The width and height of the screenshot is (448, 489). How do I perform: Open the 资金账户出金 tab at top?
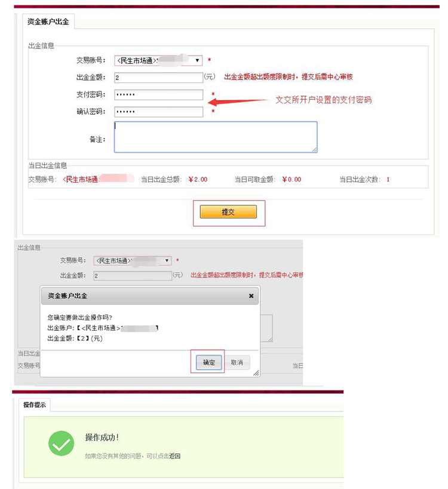pos(48,23)
